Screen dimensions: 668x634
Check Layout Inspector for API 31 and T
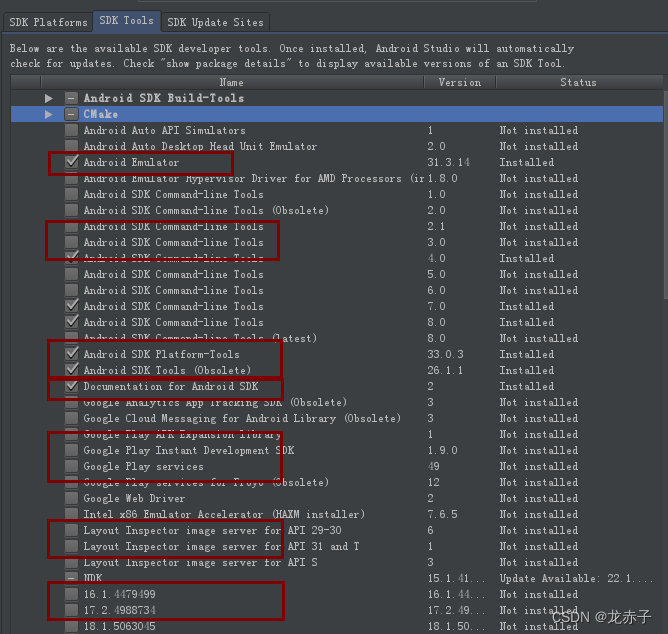coord(72,546)
